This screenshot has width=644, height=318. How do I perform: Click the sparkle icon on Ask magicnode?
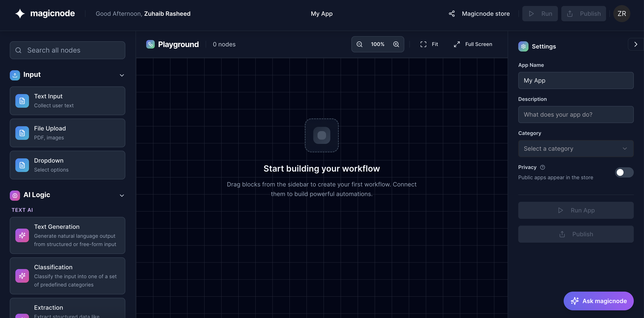click(575, 301)
